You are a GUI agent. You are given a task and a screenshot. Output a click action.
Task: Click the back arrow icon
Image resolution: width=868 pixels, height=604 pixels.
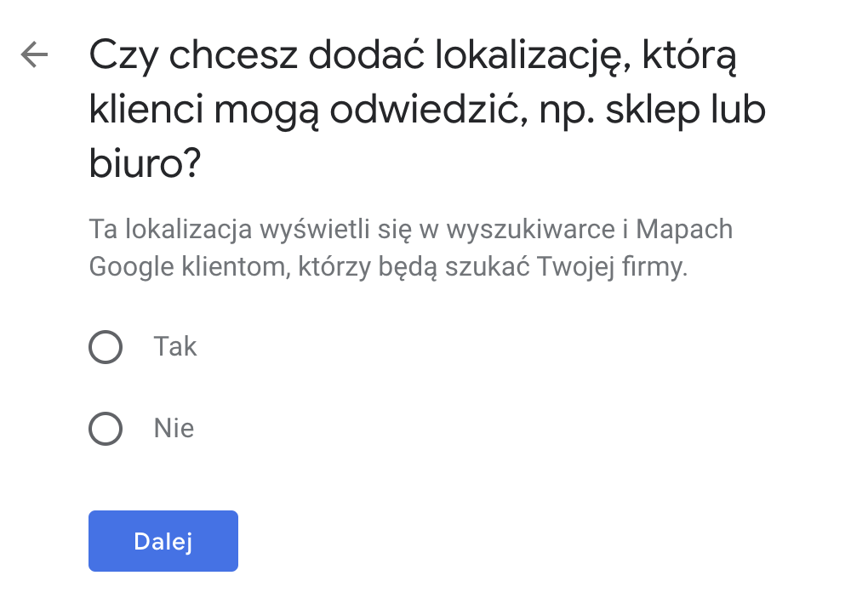coord(34,55)
